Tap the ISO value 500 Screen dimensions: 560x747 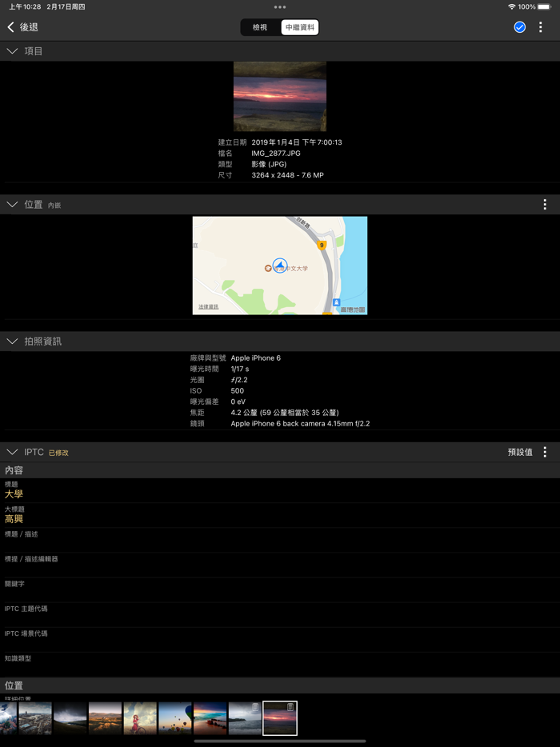point(238,390)
